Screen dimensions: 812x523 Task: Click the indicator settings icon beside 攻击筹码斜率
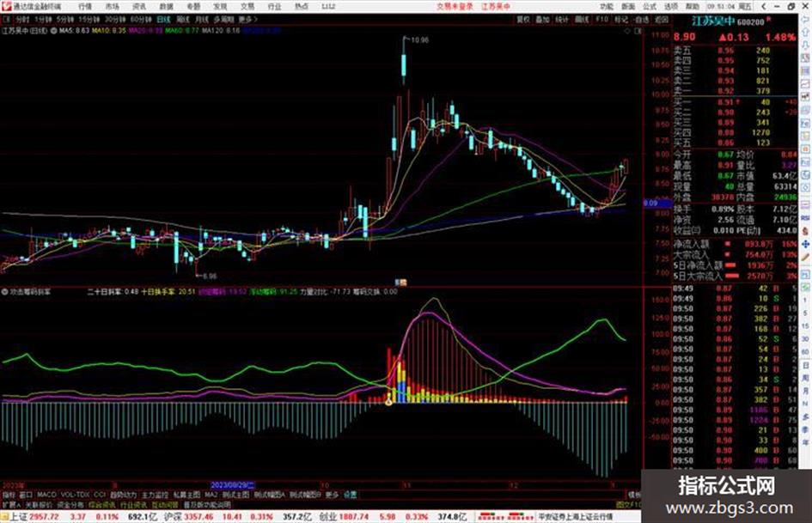click(x=5, y=292)
